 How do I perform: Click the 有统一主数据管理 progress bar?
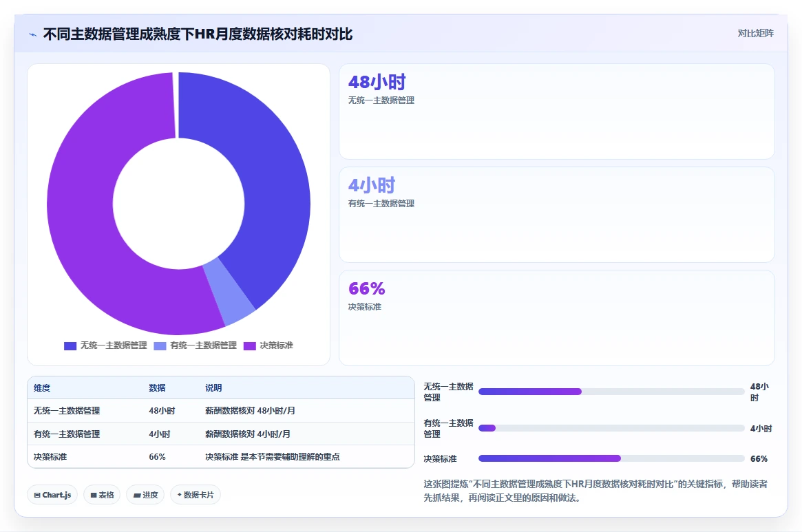[611, 428]
